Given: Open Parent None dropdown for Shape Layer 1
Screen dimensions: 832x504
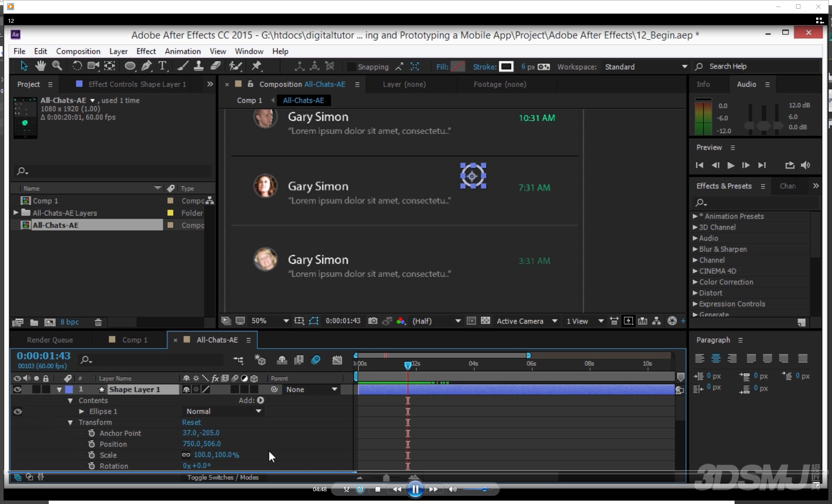Looking at the screenshot, I should pos(312,389).
